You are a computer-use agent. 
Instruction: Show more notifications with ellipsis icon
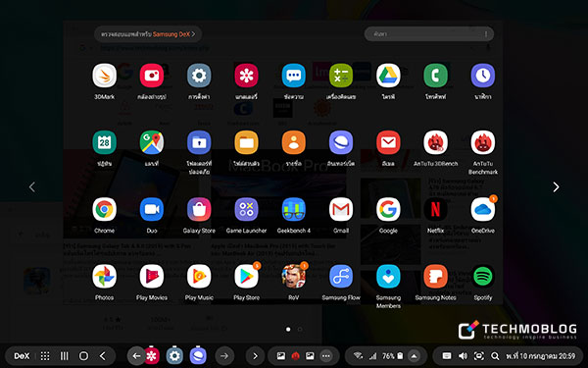pos(326,356)
